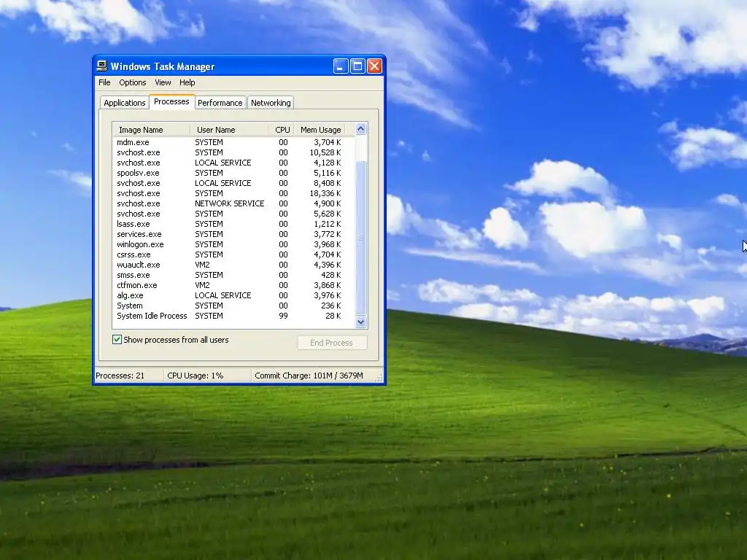The image size is (747, 560).
Task: Sort processes by the CPU column header
Action: [x=280, y=130]
